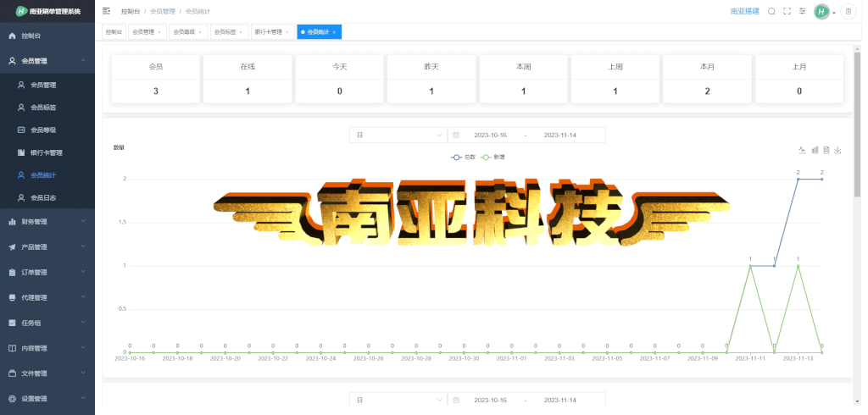Toggle the 新增 series in chart legend
The height and width of the screenshot is (415, 868).
point(492,158)
